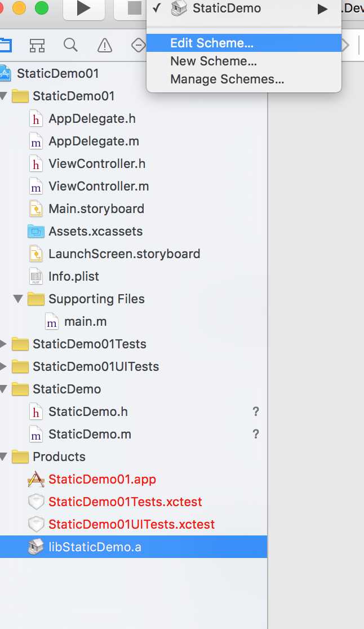
Task: Click the StaticDemo01Tests.xctest bundle icon
Action: 36,502
